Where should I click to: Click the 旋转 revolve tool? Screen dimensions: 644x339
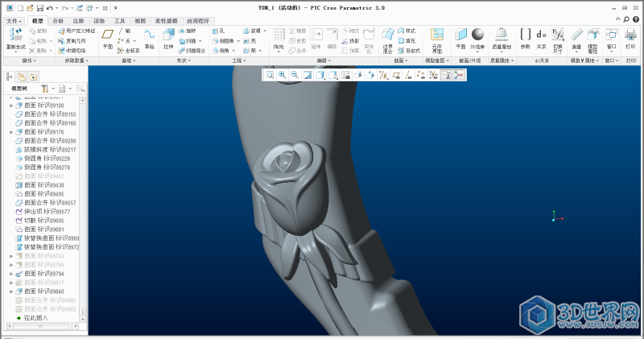pos(188,31)
